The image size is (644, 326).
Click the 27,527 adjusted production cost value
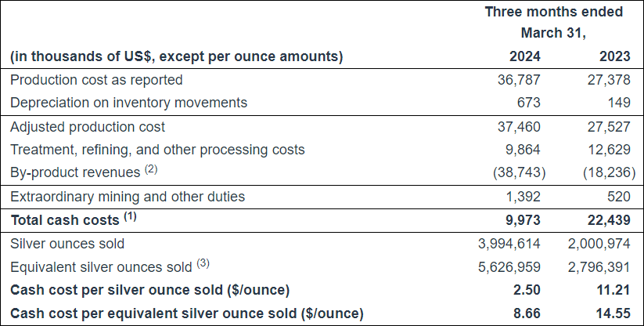coord(602,126)
